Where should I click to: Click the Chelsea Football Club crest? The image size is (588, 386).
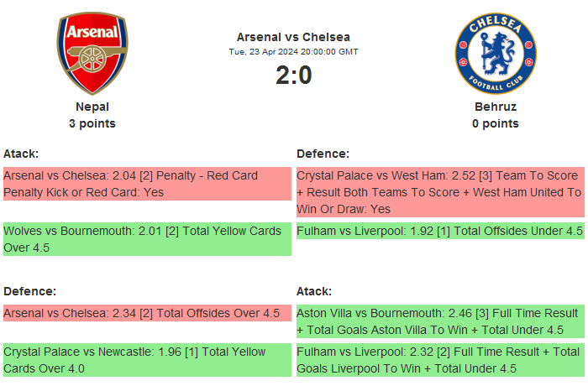495,53
